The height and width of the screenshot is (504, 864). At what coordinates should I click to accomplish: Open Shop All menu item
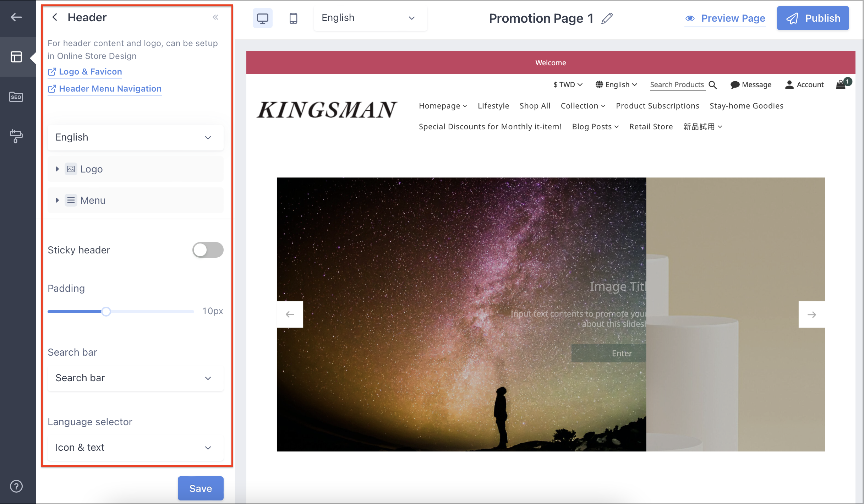[535, 106]
